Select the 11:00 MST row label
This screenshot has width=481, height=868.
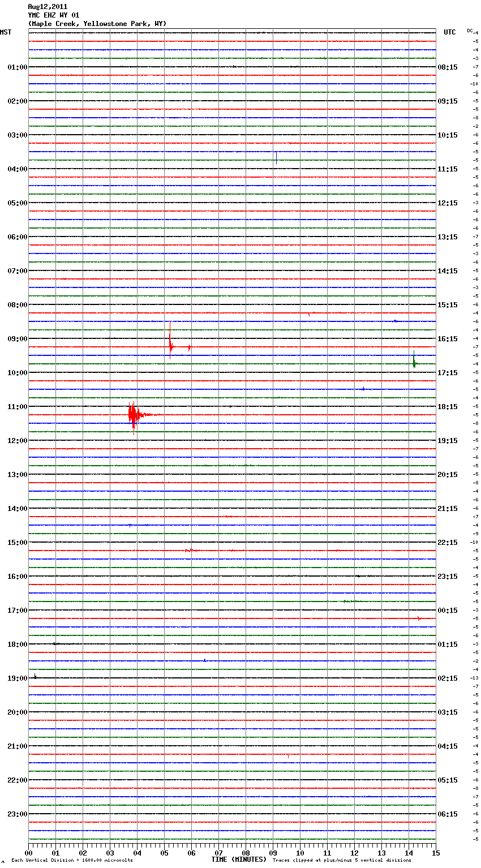pos(18,407)
